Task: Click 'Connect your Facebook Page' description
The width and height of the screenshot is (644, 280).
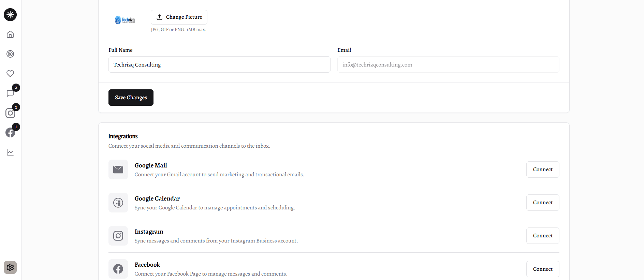Action: coord(211,274)
